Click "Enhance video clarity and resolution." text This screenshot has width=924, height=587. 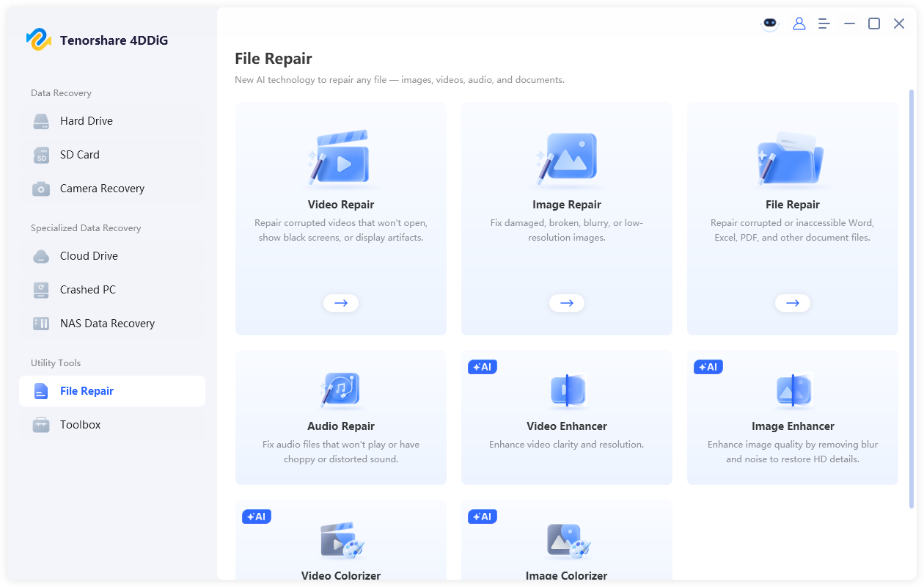click(x=567, y=445)
